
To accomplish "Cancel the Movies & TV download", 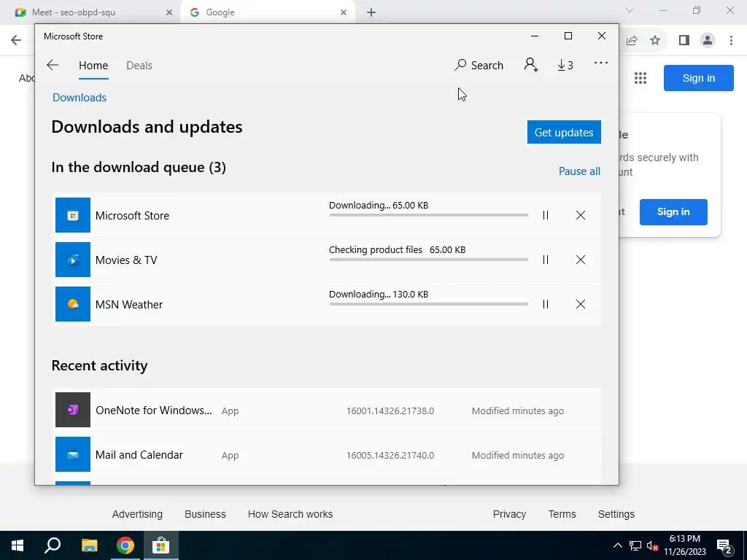I will tap(580, 260).
